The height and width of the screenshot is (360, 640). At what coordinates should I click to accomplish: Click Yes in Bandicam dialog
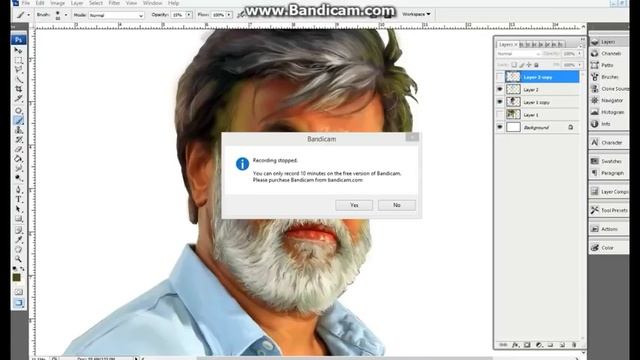click(x=354, y=205)
